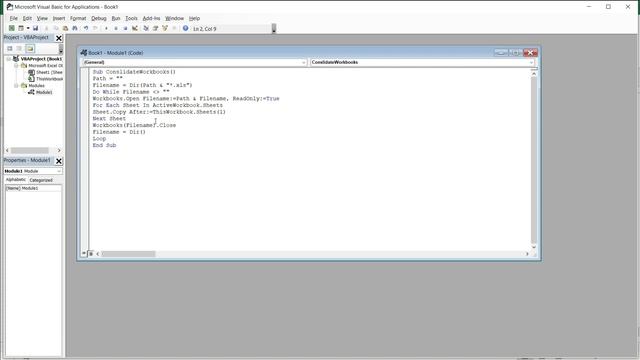Click the Insert UserForm toolbar icon

point(21,28)
